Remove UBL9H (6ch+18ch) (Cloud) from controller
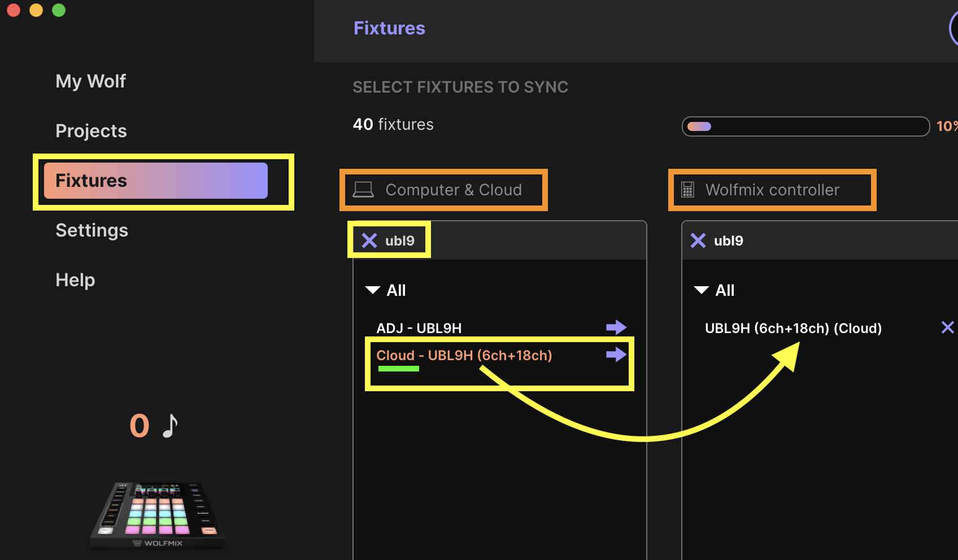Image resolution: width=958 pixels, height=560 pixels. pyautogui.click(x=948, y=327)
